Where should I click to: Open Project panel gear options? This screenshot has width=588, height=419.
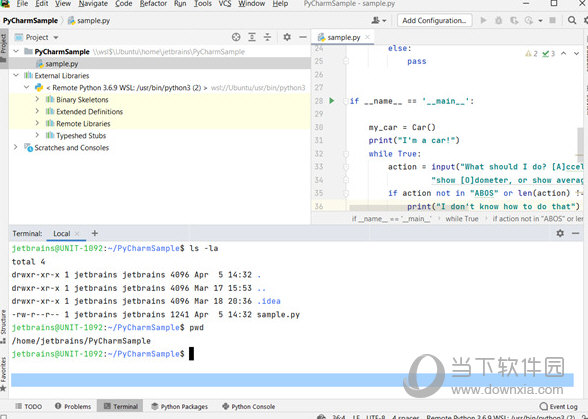pyautogui.click(x=287, y=37)
